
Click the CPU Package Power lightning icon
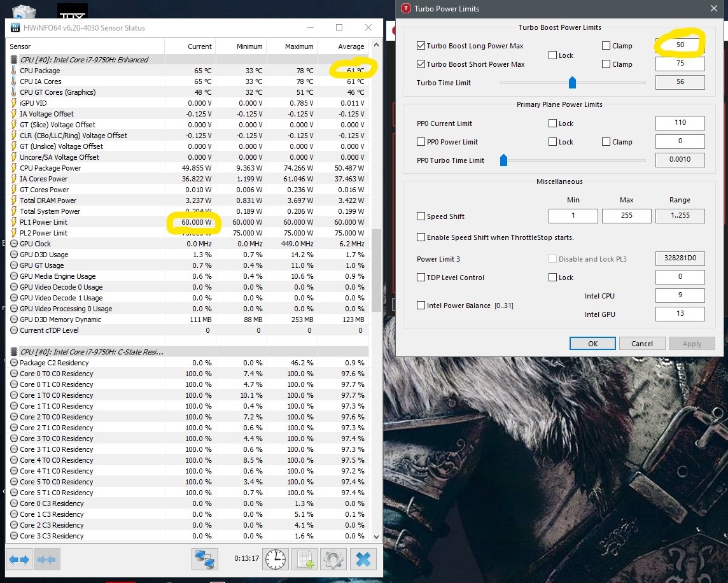point(14,167)
